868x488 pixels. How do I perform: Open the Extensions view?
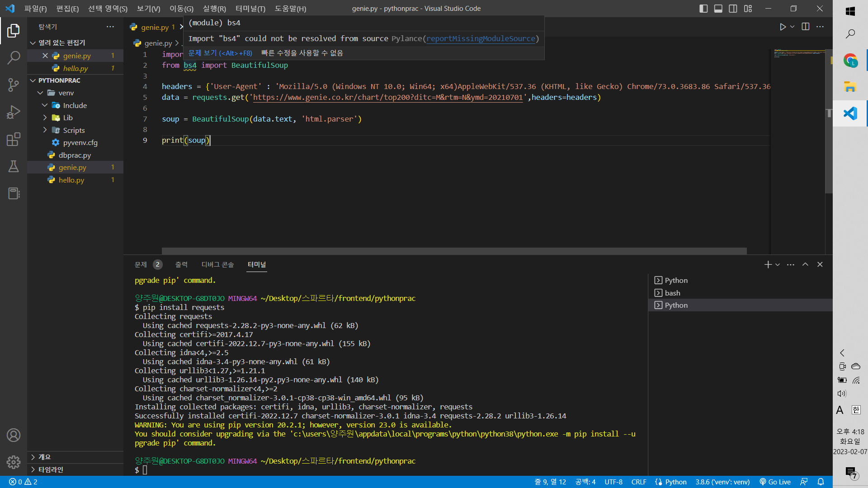coord(14,139)
